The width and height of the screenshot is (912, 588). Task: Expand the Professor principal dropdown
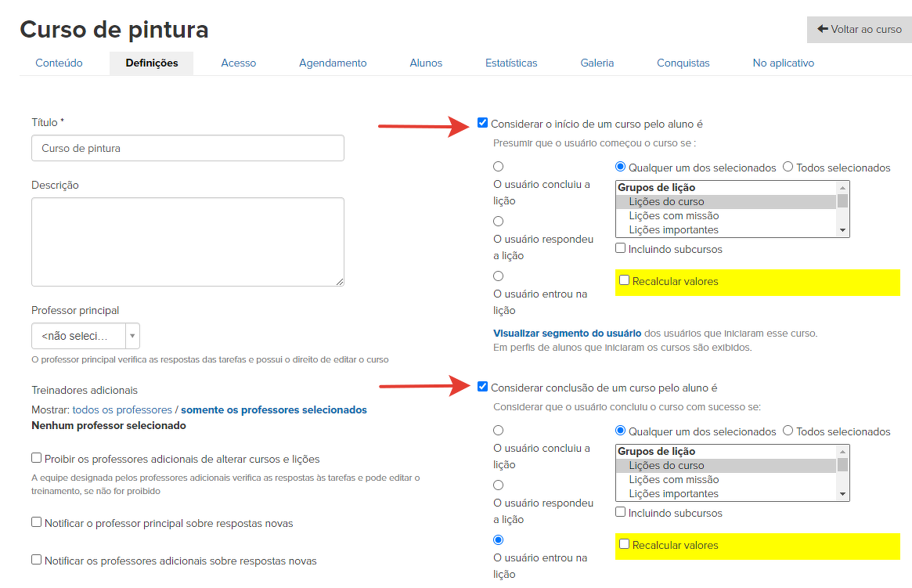pos(85,336)
